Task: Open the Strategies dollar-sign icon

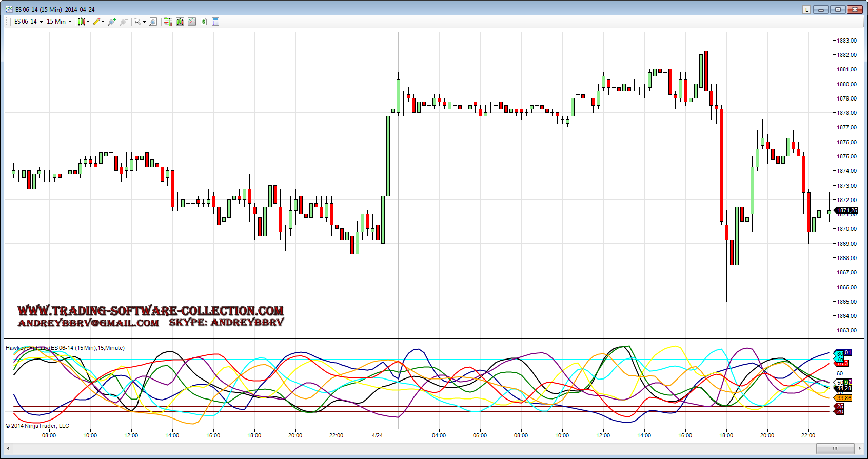Action: click(x=204, y=22)
